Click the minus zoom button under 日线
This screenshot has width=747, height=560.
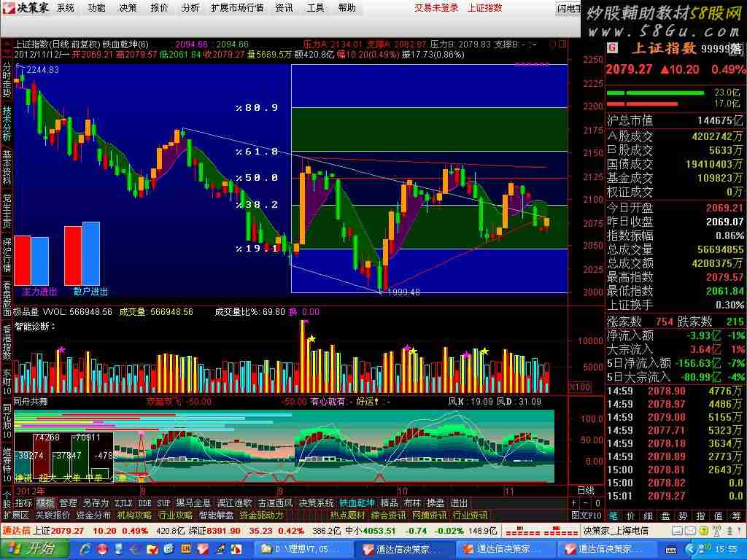pos(586,503)
